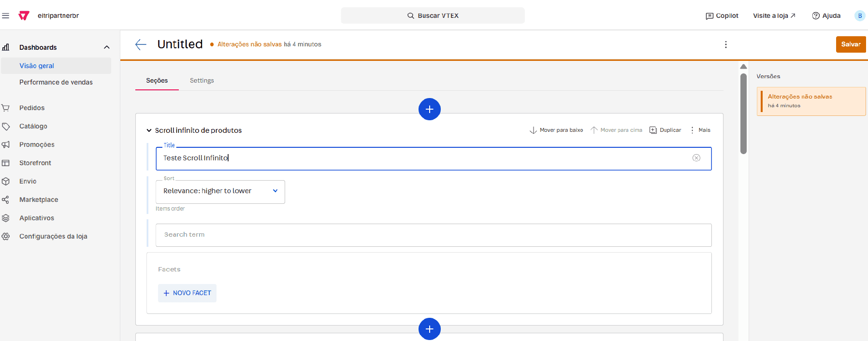Switch to the Seções tab
The width and height of the screenshot is (868, 341).
157,81
